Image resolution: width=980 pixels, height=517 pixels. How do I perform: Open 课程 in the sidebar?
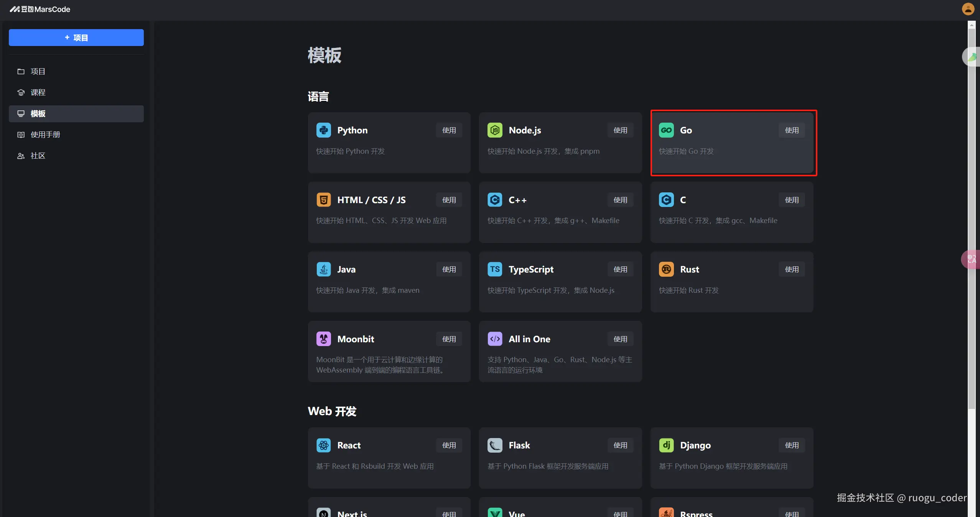pyautogui.click(x=38, y=93)
